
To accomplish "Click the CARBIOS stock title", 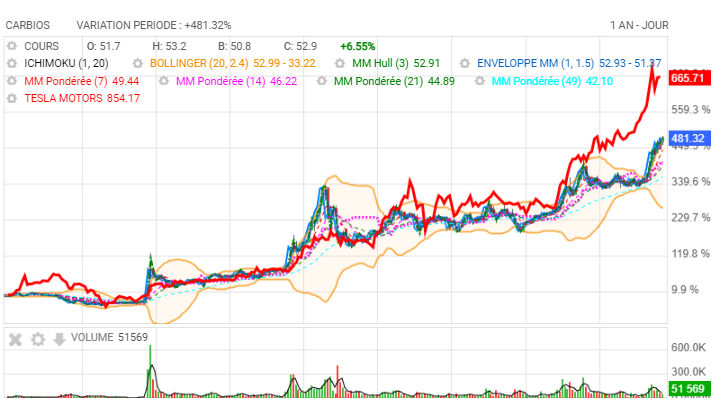I will tap(28, 25).
